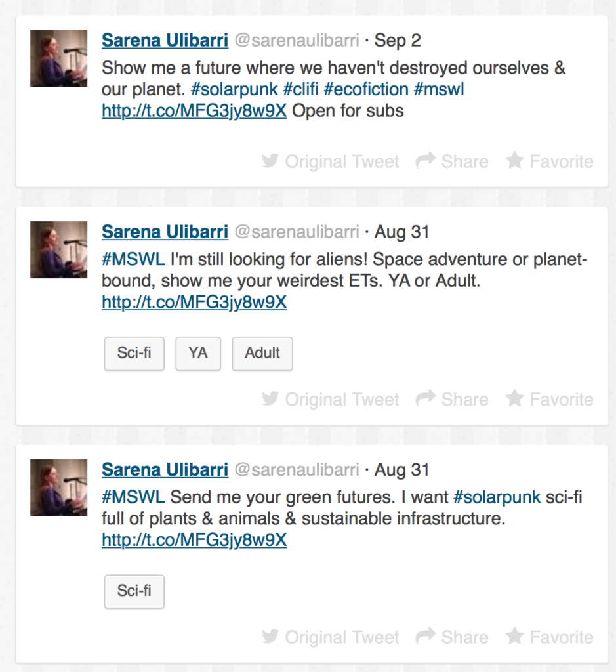The height and width of the screenshot is (672, 616).
Task: Click Share arrow icon on the aliens tweet
Action: 426,399
